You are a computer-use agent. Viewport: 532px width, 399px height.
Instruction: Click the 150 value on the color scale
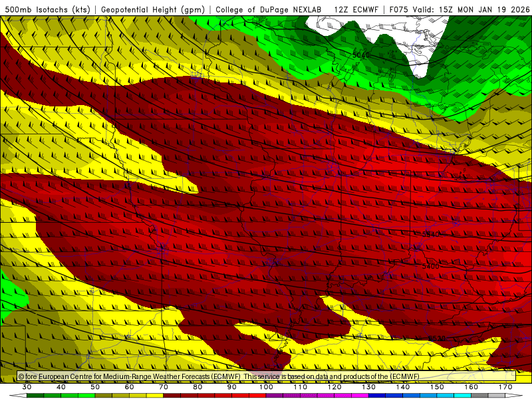pyautogui.click(x=438, y=387)
